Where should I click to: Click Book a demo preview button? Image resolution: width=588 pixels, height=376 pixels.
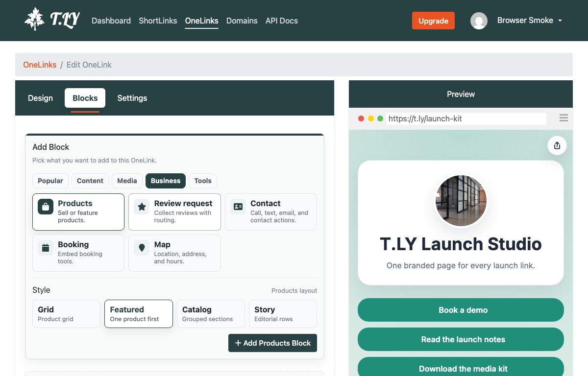click(461, 310)
